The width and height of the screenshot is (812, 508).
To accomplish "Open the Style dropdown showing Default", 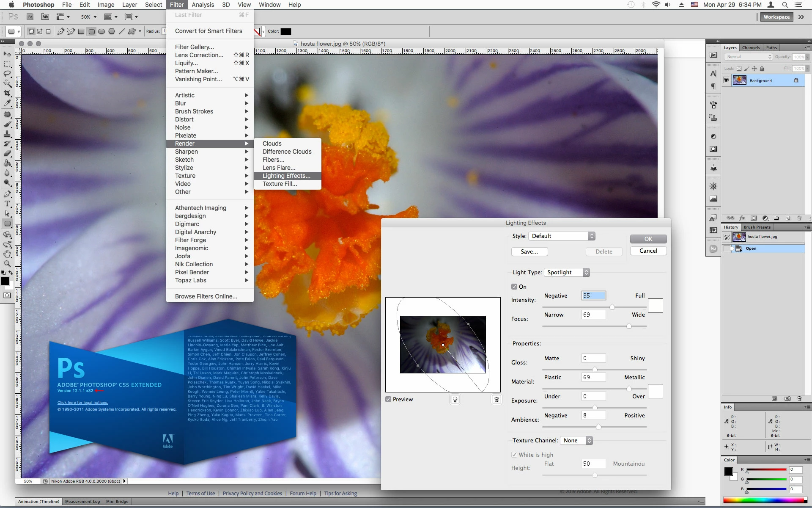I will [x=562, y=236].
